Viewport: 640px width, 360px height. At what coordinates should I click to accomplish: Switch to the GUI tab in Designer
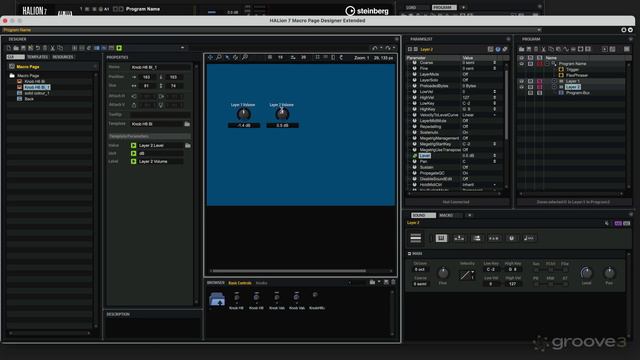coord(15,57)
